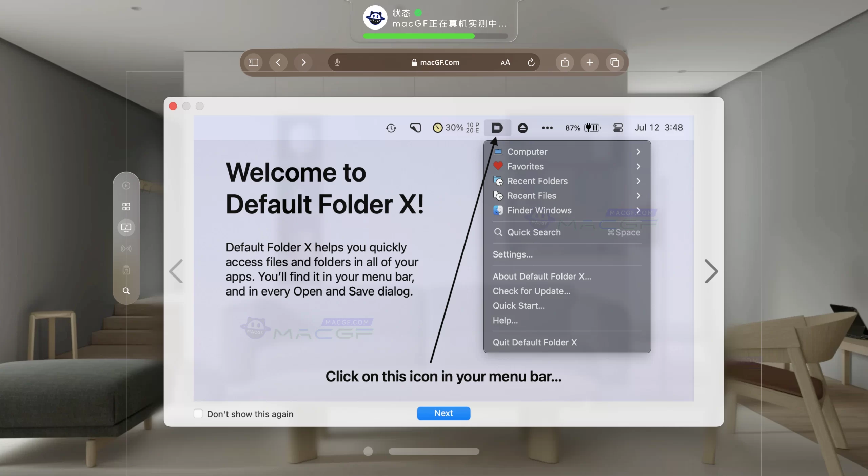Open the grid apps icon in side panel
This screenshot has height=476, width=868.
pyautogui.click(x=126, y=206)
